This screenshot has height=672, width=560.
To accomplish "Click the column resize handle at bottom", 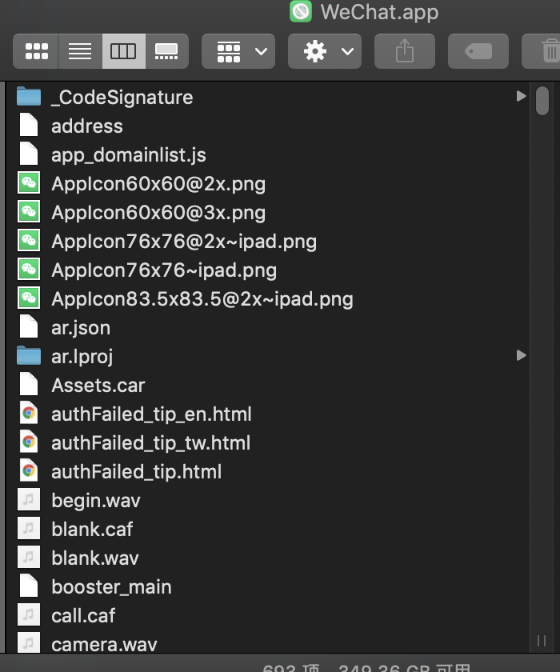I will 542,641.
